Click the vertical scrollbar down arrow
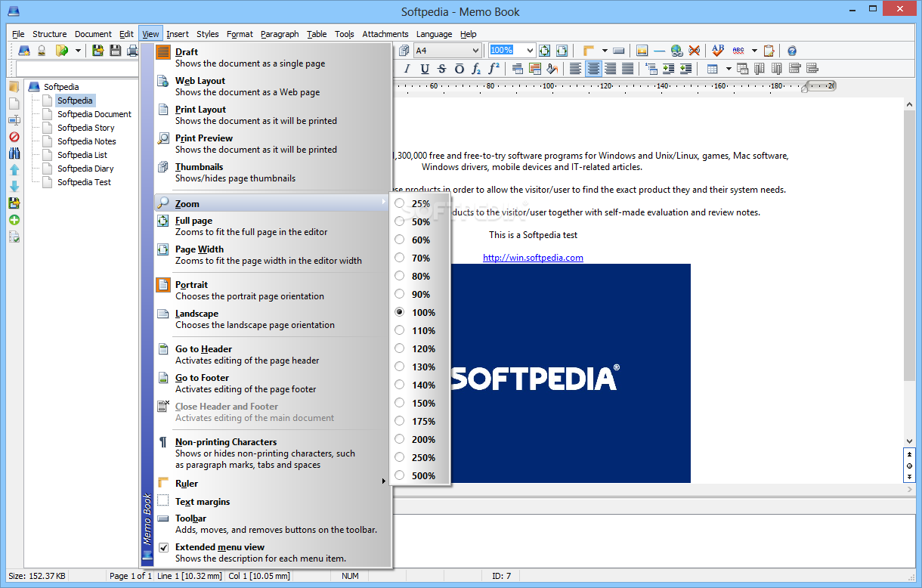This screenshot has width=922, height=588. (910, 441)
